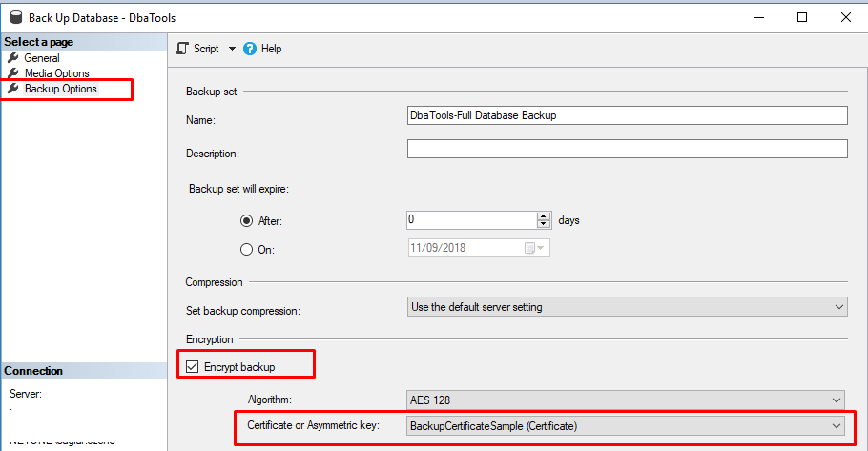Switch to the Media Options page
The image size is (868, 451).
[57, 73]
